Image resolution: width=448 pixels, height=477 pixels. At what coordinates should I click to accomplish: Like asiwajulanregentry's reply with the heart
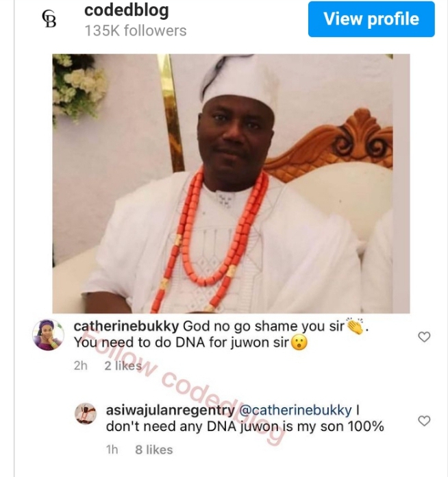(424, 421)
